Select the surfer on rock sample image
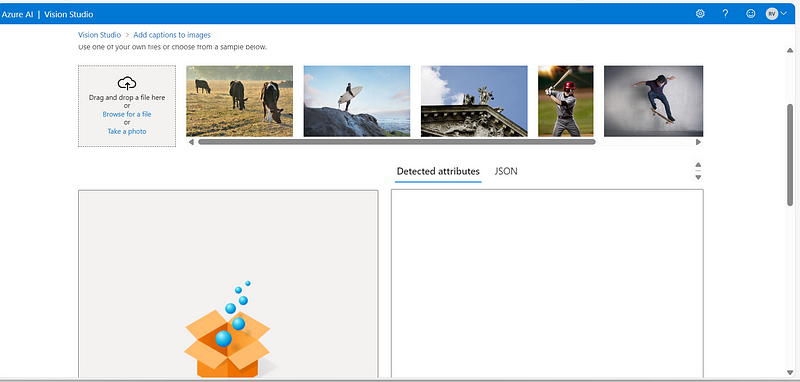Viewport: 800px width, 382px height. tap(357, 101)
